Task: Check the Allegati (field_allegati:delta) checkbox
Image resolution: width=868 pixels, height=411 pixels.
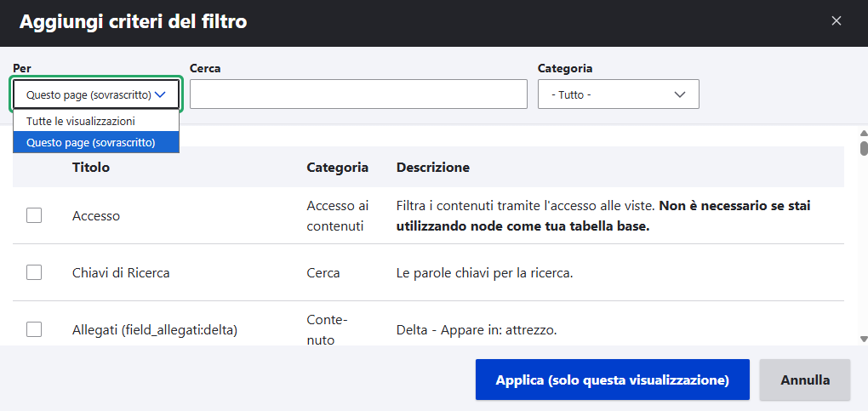Action: pos(34,329)
